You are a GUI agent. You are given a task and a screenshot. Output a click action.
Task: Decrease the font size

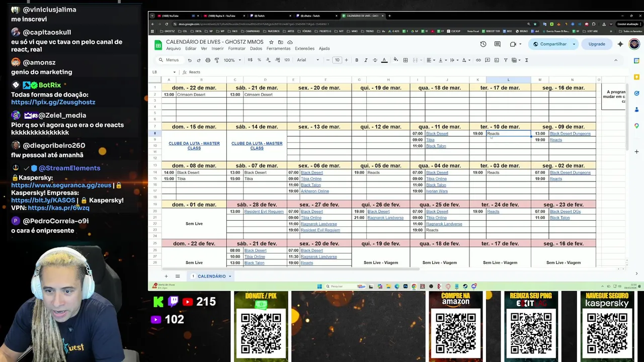(328, 60)
